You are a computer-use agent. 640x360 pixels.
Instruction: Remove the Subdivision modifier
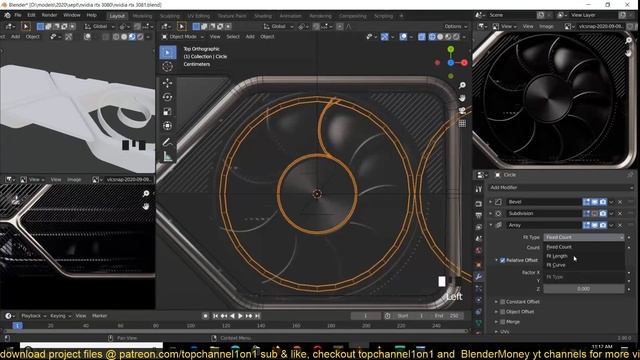point(620,213)
